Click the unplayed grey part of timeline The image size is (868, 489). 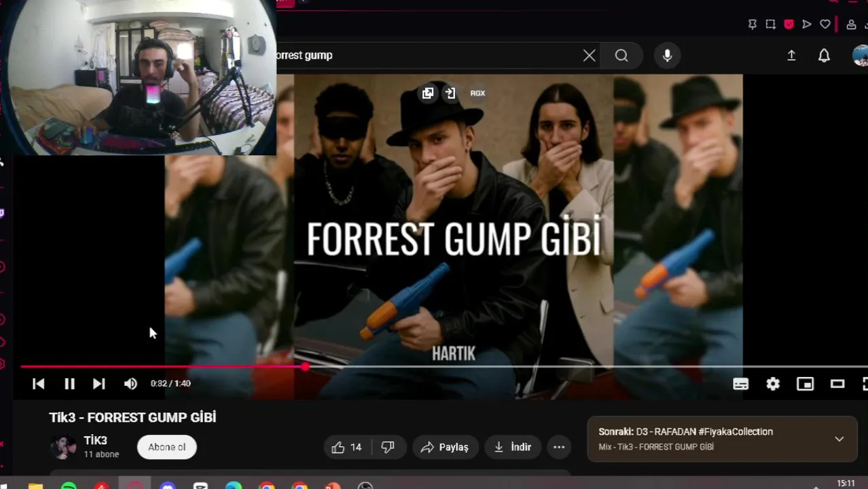[587, 367]
